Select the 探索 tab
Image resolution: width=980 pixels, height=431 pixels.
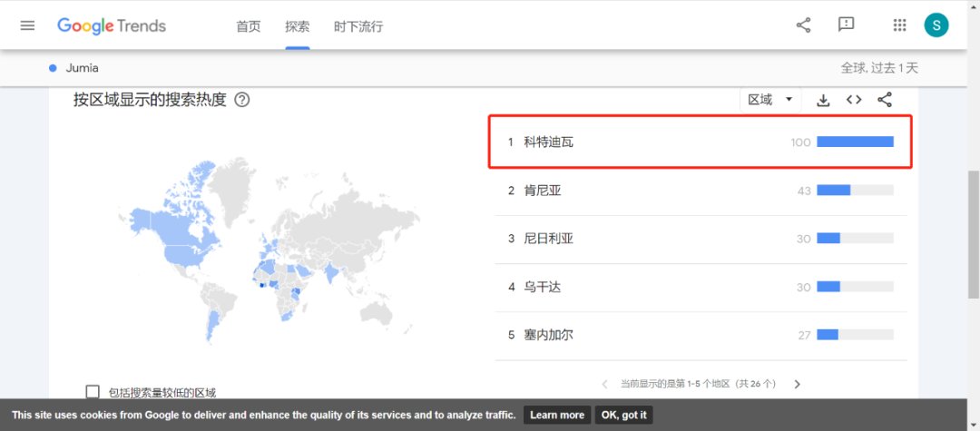tap(297, 27)
